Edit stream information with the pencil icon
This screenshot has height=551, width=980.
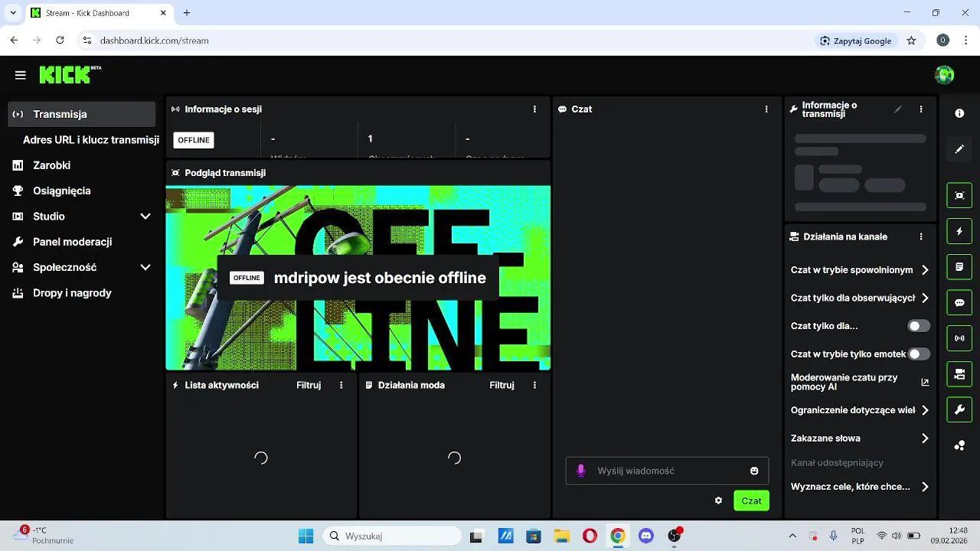(x=898, y=109)
